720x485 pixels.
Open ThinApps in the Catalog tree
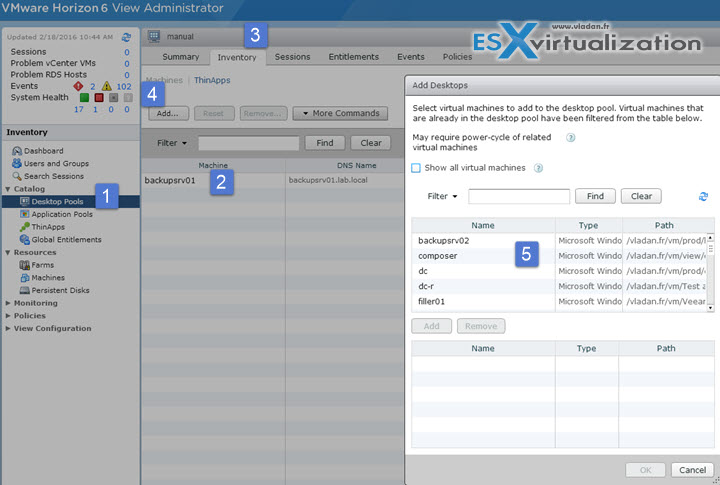[42, 227]
